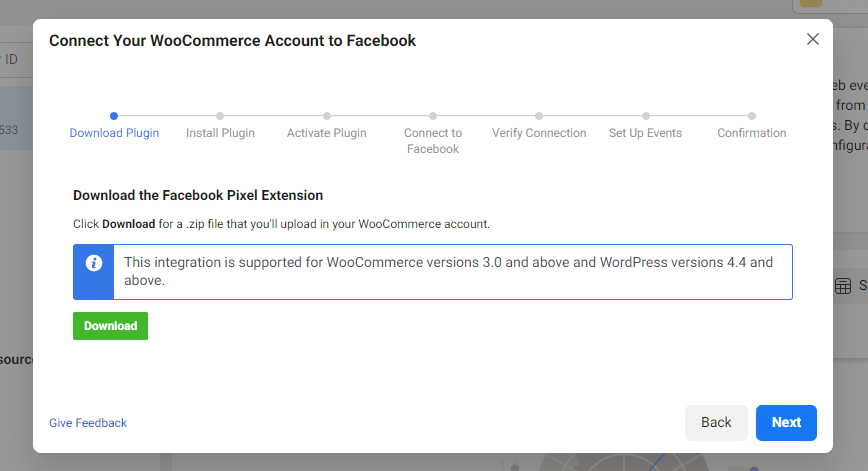Close the WooCommerce connection dialog
Image resolution: width=868 pixels, height=471 pixels.
(813, 39)
